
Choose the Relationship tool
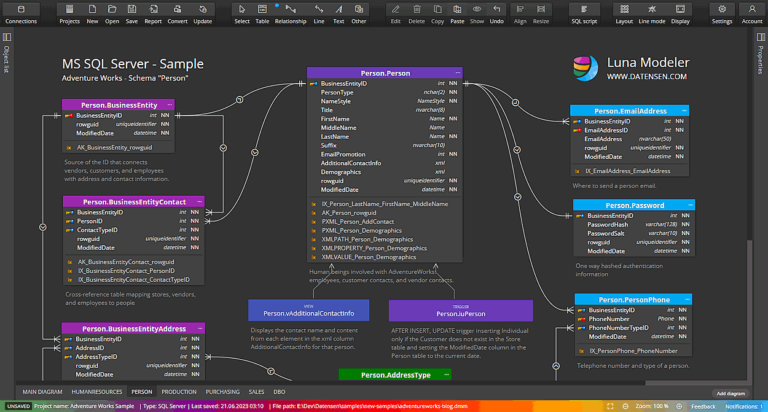tap(290, 12)
